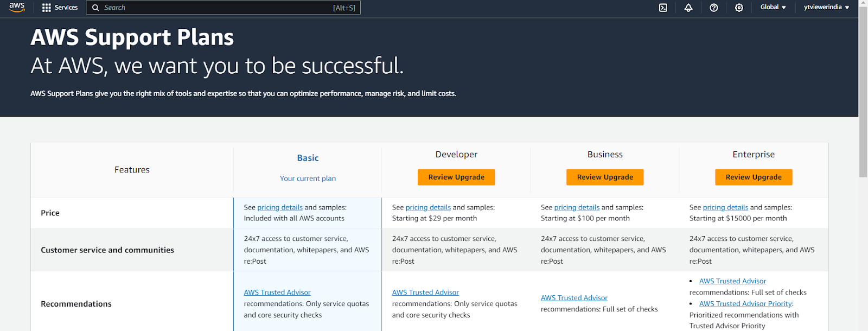The height and width of the screenshot is (331, 868).
Task: Click Review Upgrade under Developer
Action: click(456, 177)
